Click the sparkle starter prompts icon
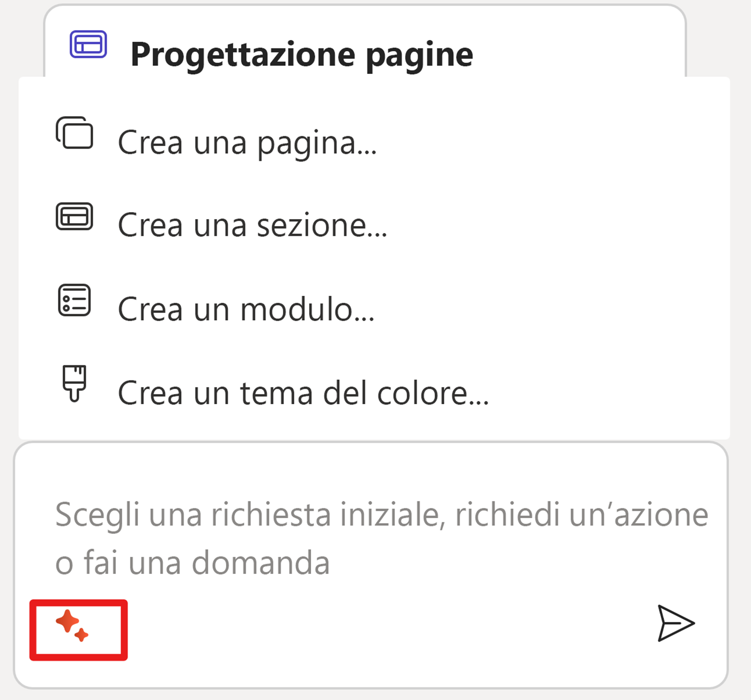Viewport: 751px width, 700px height. pyautogui.click(x=72, y=626)
